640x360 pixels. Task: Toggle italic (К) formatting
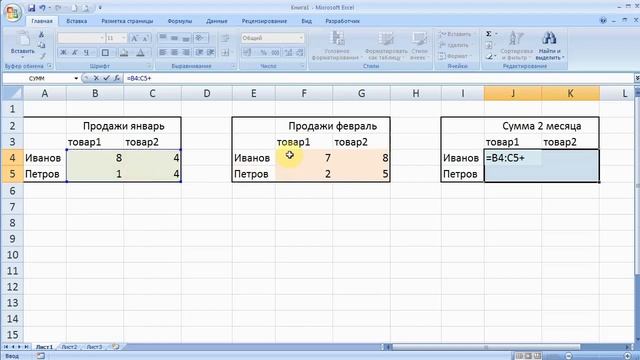75,53
